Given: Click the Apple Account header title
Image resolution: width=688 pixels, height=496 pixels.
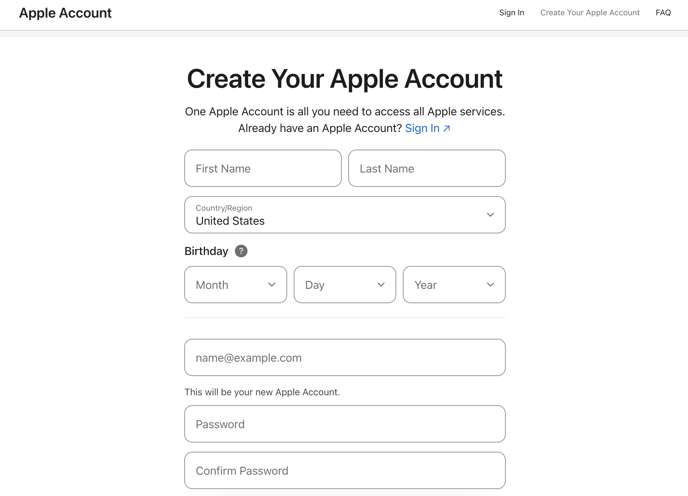Looking at the screenshot, I should coord(65,13).
